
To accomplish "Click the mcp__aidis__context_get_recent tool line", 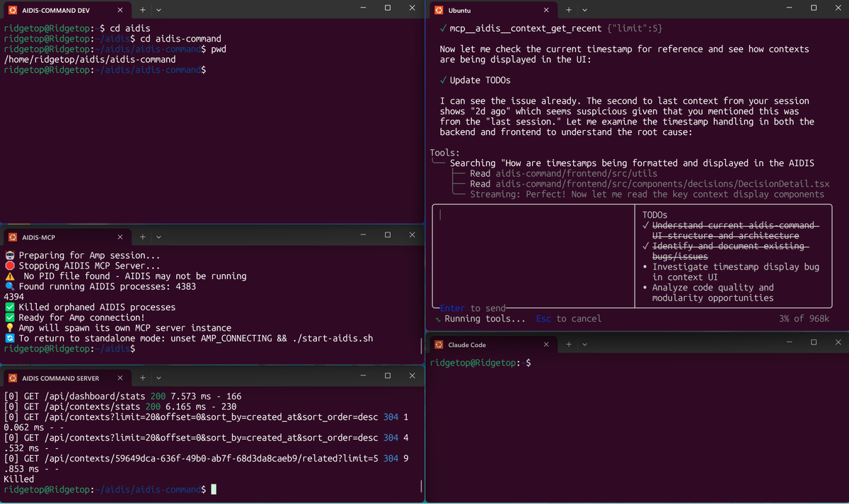I will point(551,28).
